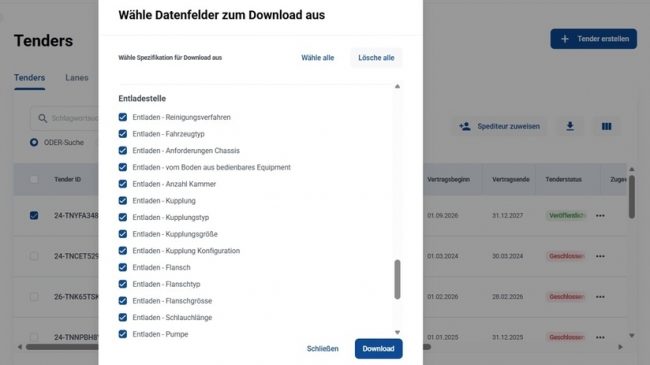Toggle the Entladen - Flansch checkbox
This screenshot has width=650, height=365.
123,267
